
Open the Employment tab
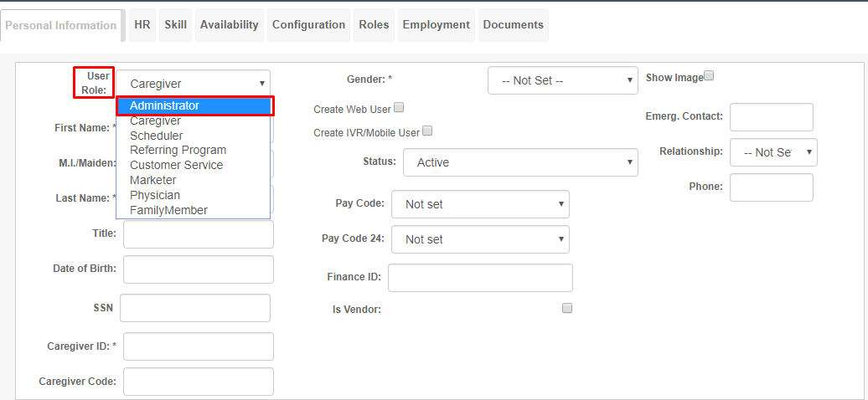tap(437, 25)
